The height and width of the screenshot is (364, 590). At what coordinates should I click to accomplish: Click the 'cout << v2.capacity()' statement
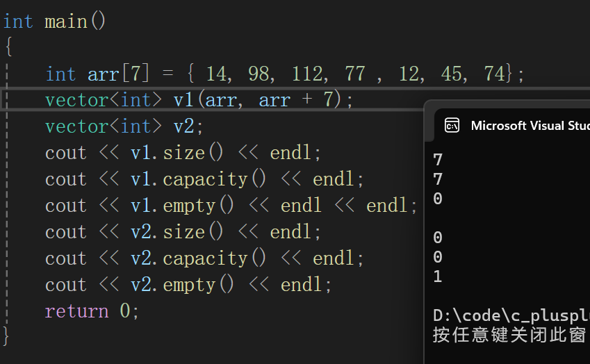(x=204, y=258)
